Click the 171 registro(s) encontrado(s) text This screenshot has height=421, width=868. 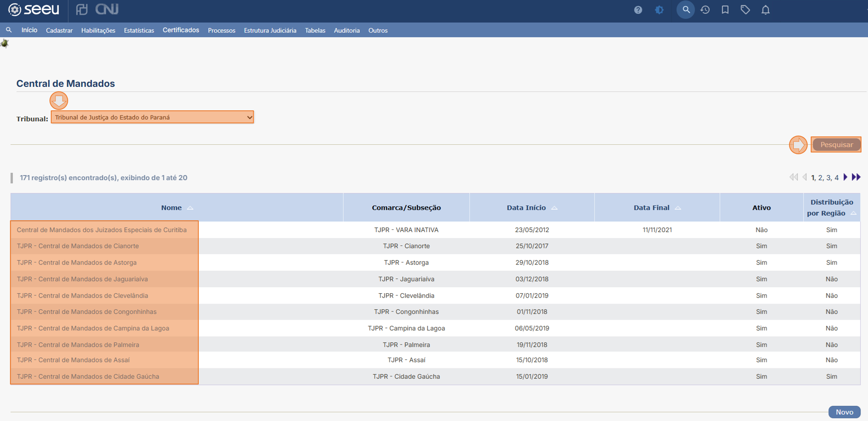point(103,178)
